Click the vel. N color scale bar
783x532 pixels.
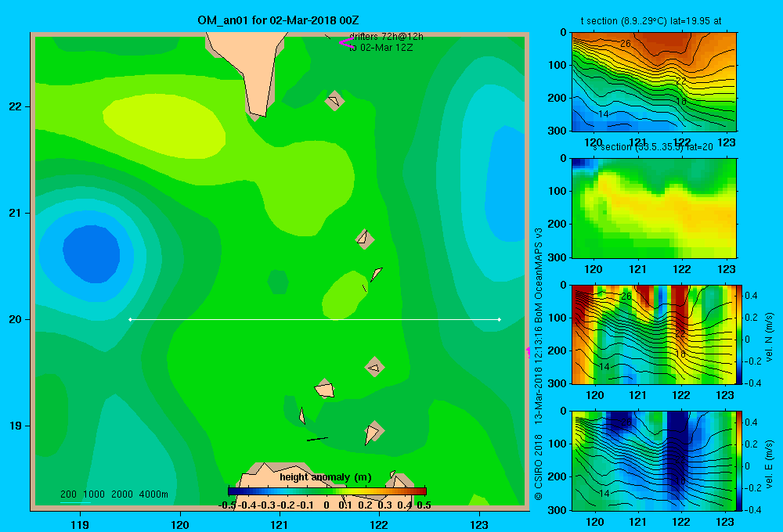[x=739, y=334]
